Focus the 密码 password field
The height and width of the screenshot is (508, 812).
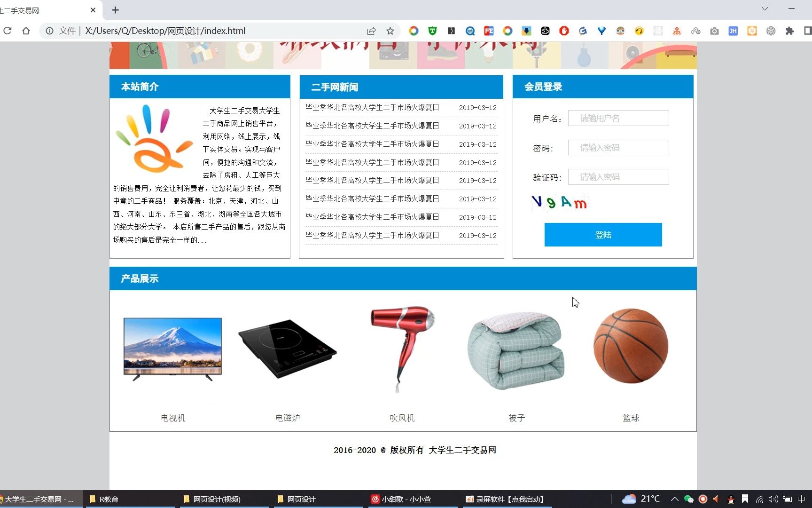[x=618, y=148]
